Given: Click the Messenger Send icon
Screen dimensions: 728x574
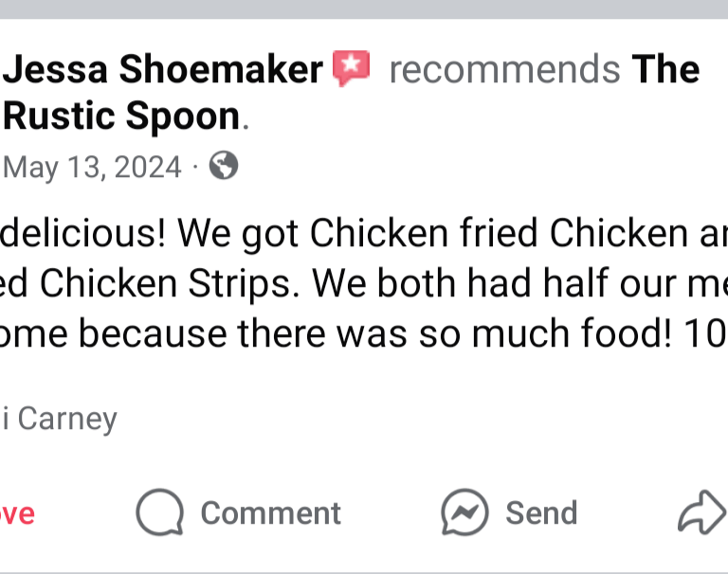Looking at the screenshot, I should coord(464,512).
